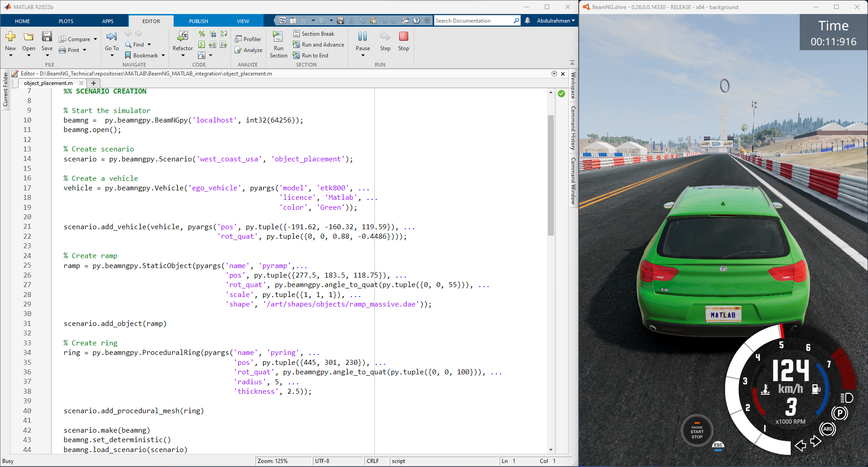
Task: Open the Abdulrahman account dropdown
Action: click(x=556, y=21)
